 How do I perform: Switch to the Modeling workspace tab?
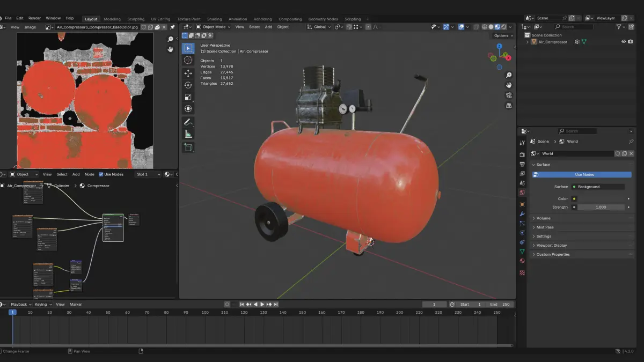point(112,19)
